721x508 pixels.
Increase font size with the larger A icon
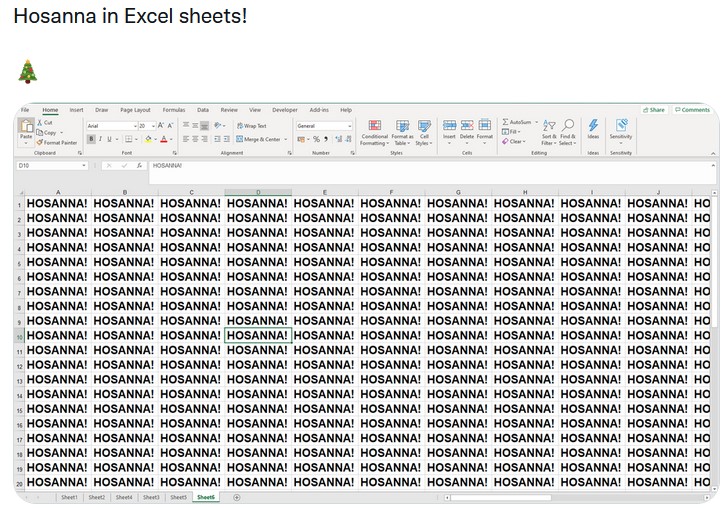click(161, 126)
